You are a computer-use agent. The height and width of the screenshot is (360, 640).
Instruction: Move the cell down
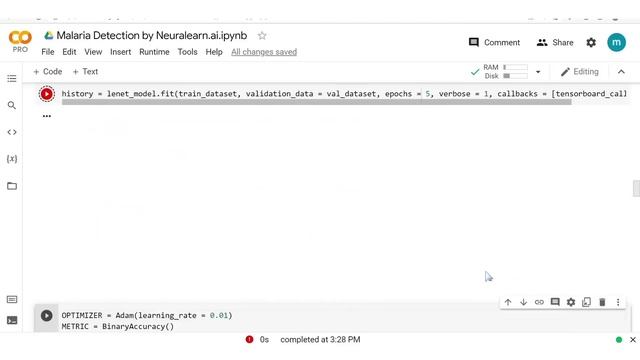coord(523,302)
